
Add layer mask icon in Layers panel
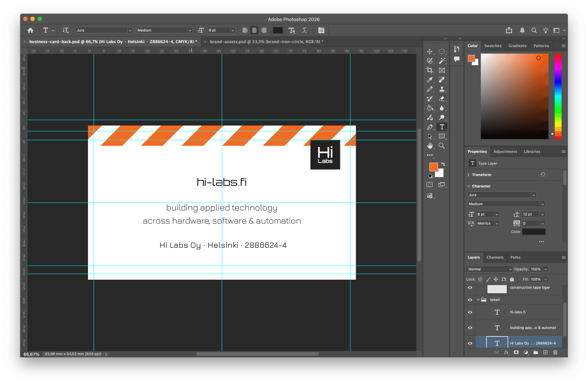click(x=516, y=352)
